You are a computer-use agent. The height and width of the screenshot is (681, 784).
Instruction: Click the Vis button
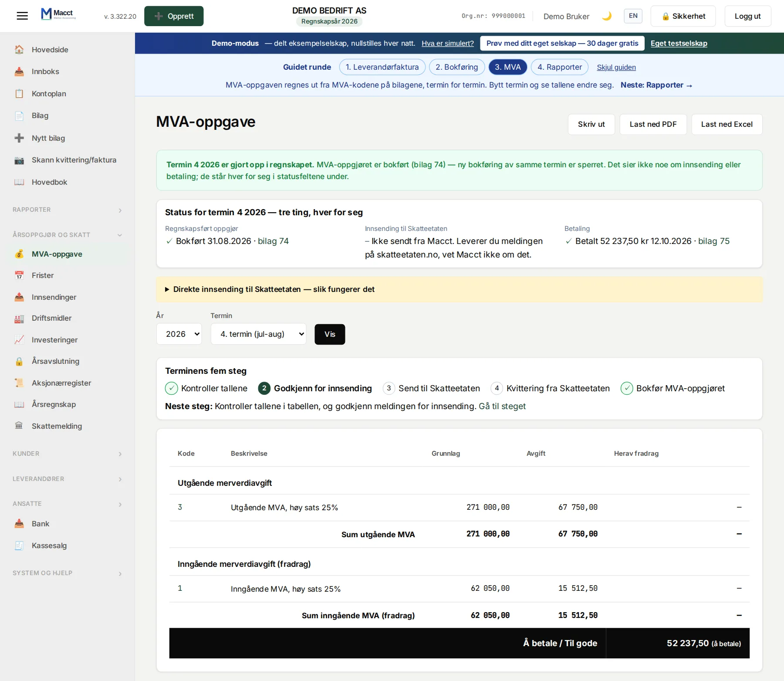coord(330,334)
